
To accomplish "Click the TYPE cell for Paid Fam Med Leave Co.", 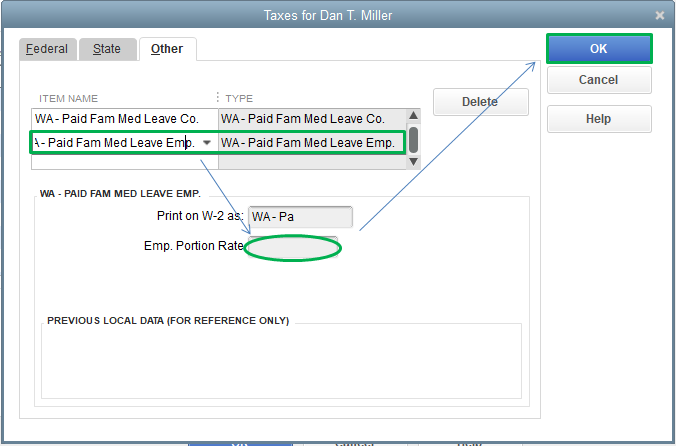I will coord(312,119).
